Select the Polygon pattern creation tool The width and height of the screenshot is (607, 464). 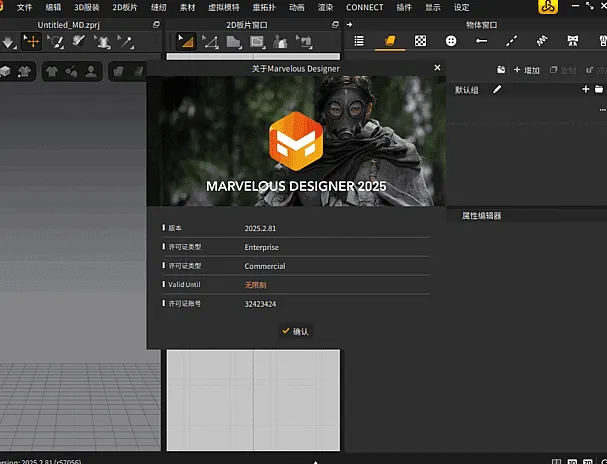coord(234,42)
